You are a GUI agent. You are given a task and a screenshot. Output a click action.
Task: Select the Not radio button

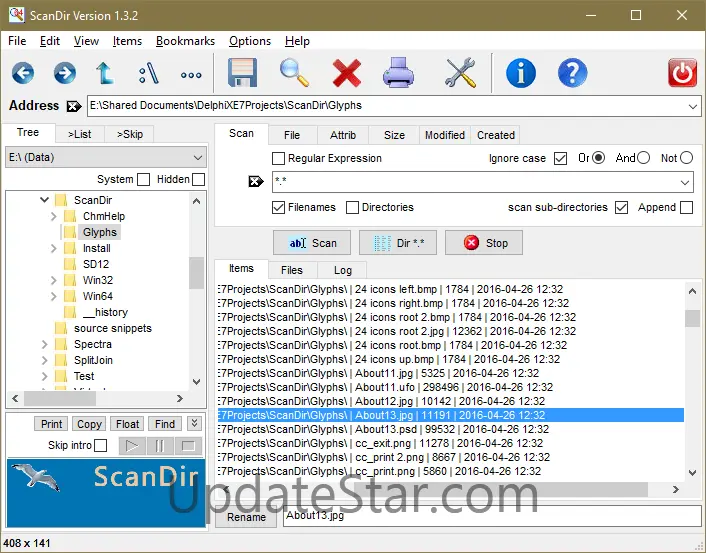(686, 158)
